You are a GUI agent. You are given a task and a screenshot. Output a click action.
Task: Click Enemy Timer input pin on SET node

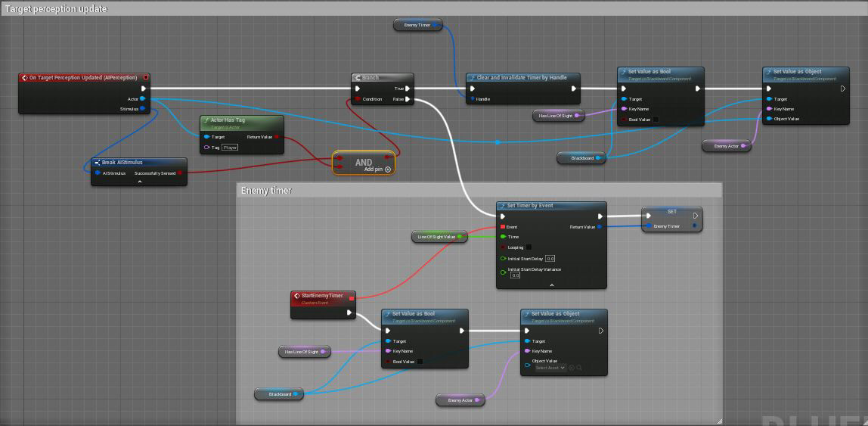click(648, 225)
